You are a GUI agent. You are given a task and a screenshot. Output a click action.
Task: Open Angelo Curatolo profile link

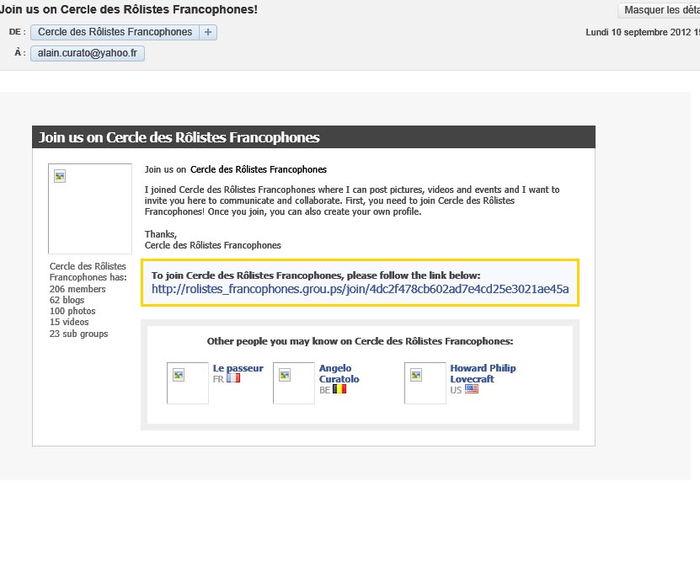339,374
